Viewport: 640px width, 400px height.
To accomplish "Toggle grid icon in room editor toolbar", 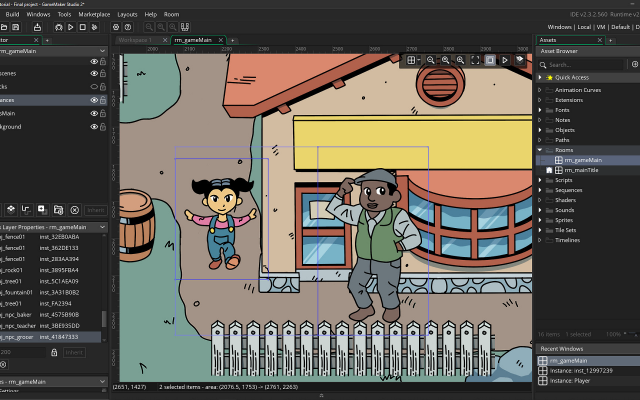I will click(x=411, y=60).
